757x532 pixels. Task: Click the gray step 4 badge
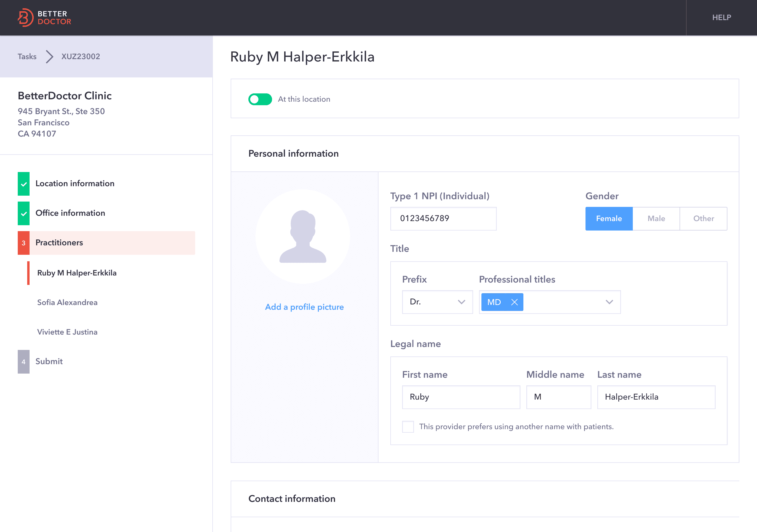(24, 361)
